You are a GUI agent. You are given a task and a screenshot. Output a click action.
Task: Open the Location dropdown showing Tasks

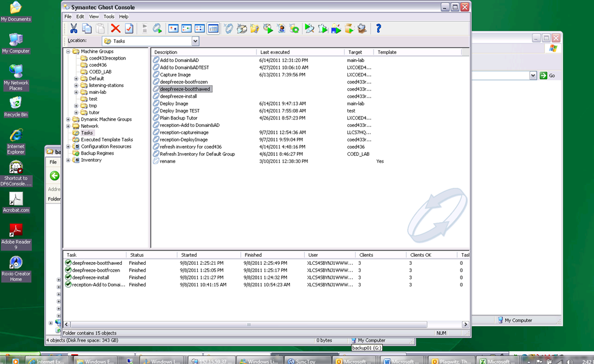[x=195, y=41]
